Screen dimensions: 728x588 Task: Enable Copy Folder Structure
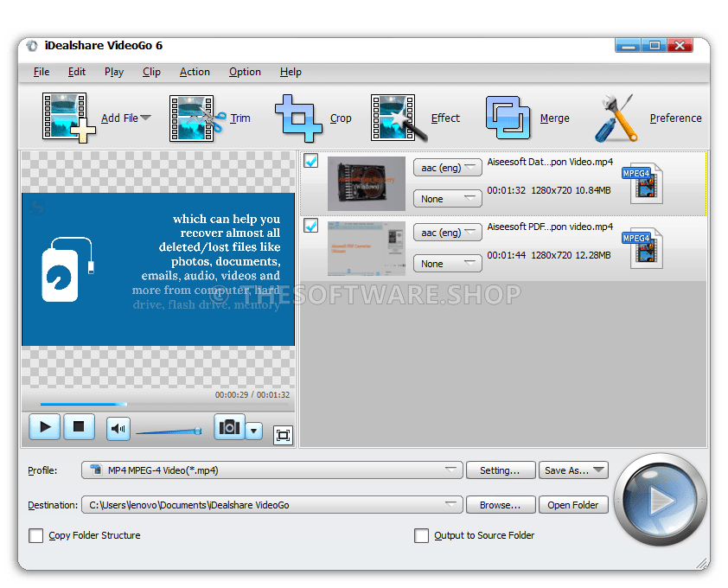(35, 535)
